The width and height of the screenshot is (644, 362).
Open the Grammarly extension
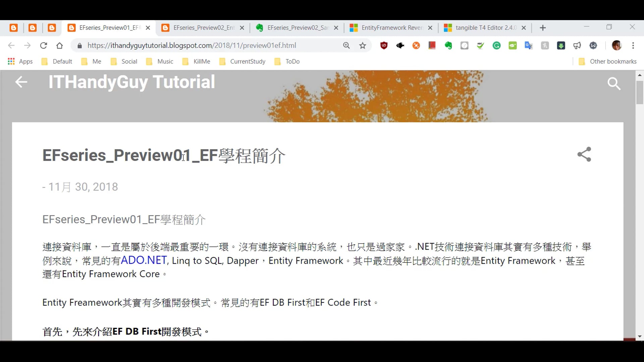point(497,45)
